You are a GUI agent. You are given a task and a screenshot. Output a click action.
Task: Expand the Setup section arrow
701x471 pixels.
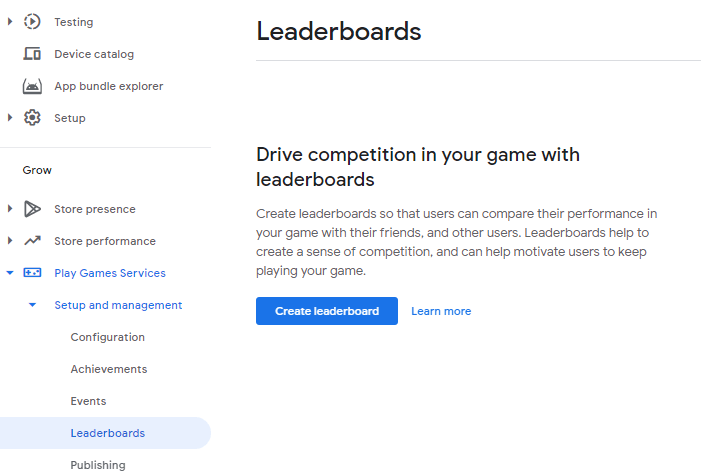(10, 118)
